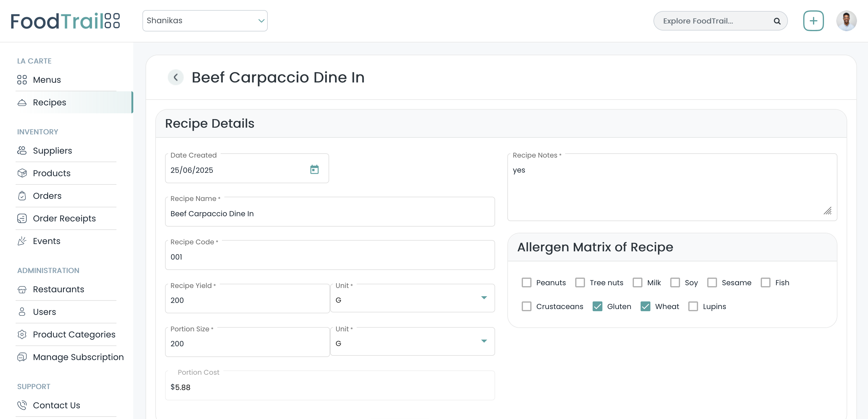The height and width of the screenshot is (419, 868).
Task: Open the Portion Size unit dropdown
Action: click(x=484, y=341)
